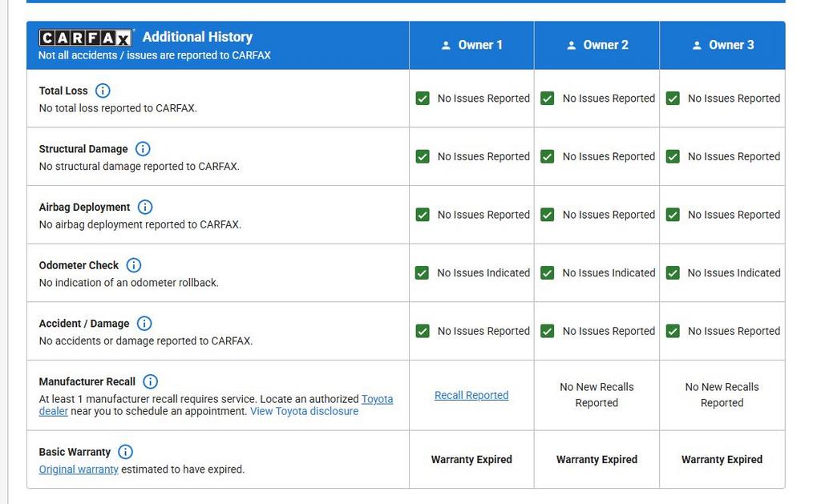
Task: Click 'Warranty Expired' under Owner 3
Action: pos(722,459)
